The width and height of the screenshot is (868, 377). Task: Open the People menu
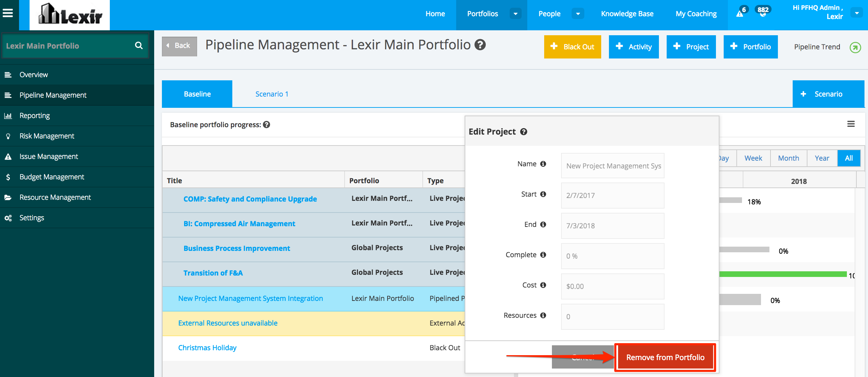tap(549, 14)
